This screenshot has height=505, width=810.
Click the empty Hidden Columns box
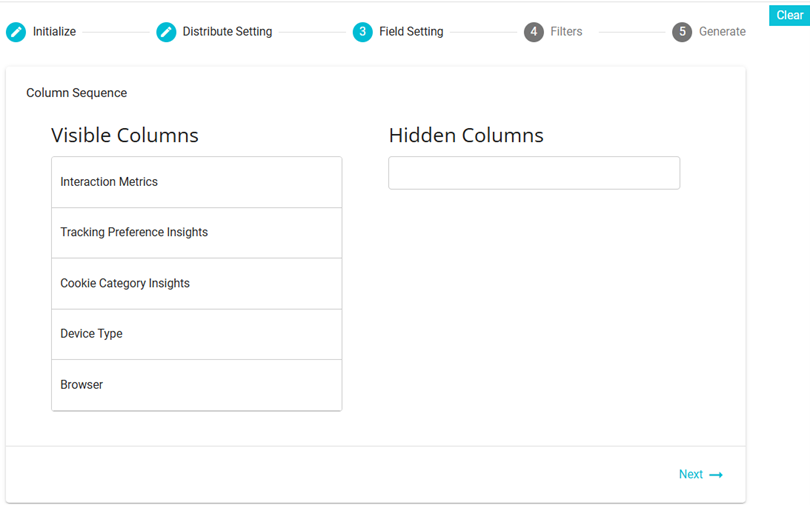coord(534,173)
